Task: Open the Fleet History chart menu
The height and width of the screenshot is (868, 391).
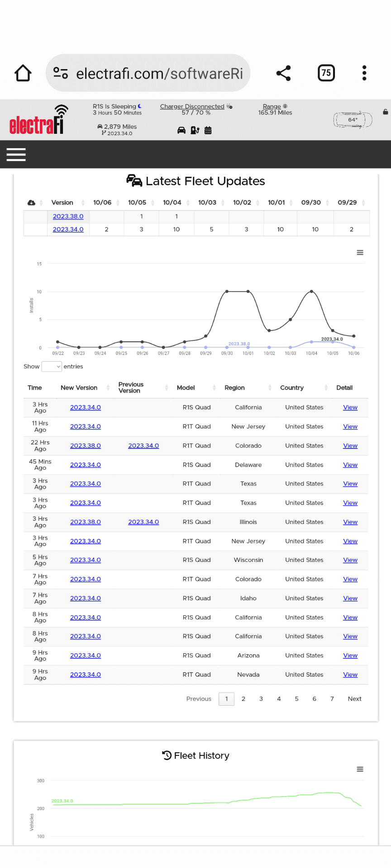Action: point(360,769)
